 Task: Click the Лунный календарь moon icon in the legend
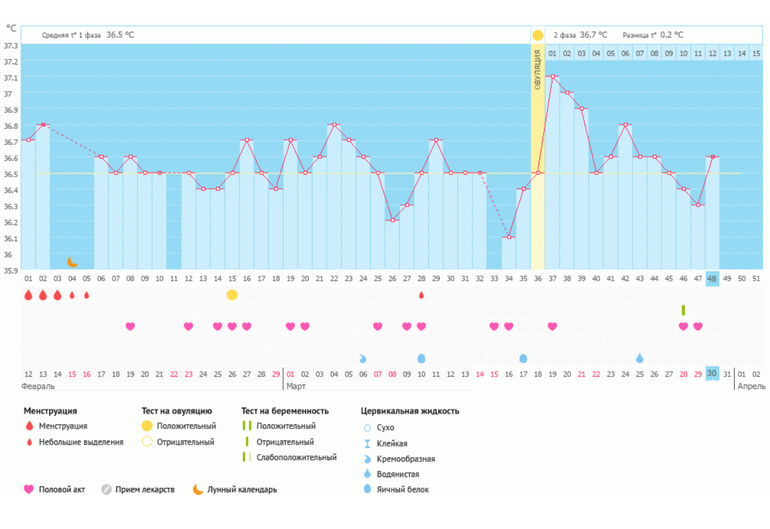click(198, 489)
